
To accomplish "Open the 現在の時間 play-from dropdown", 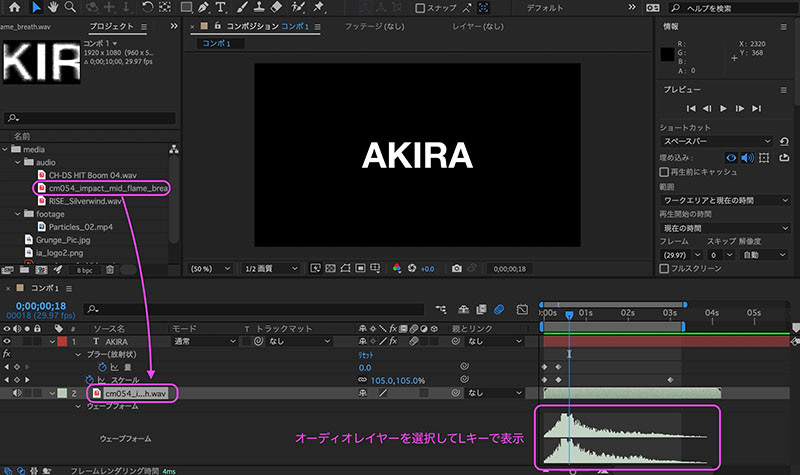I will (x=724, y=228).
